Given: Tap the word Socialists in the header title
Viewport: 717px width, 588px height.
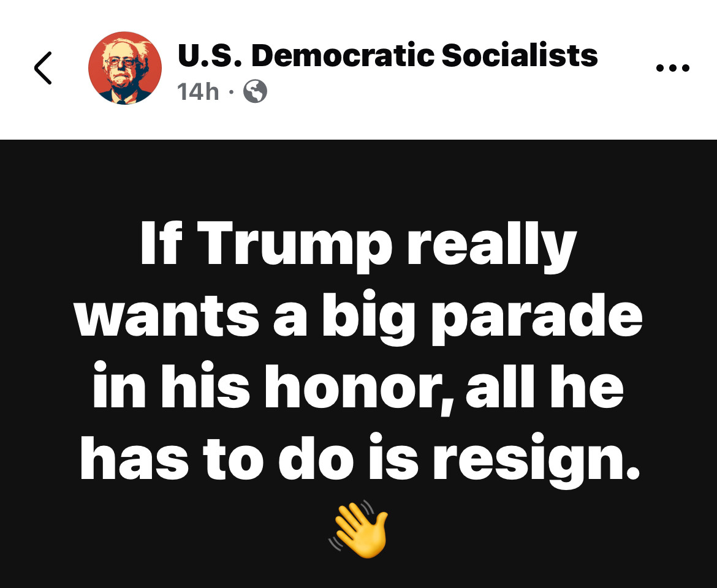Looking at the screenshot, I should [x=520, y=55].
